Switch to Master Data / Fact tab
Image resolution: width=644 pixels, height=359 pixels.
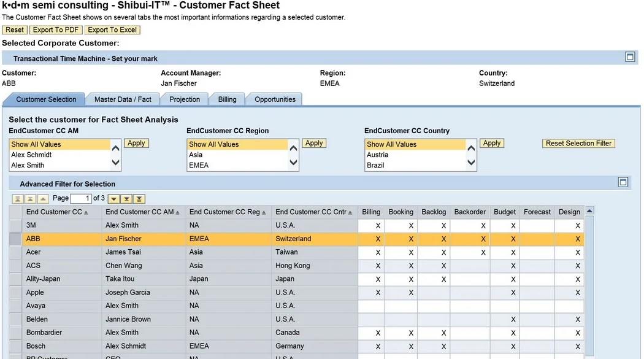pyautogui.click(x=123, y=99)
